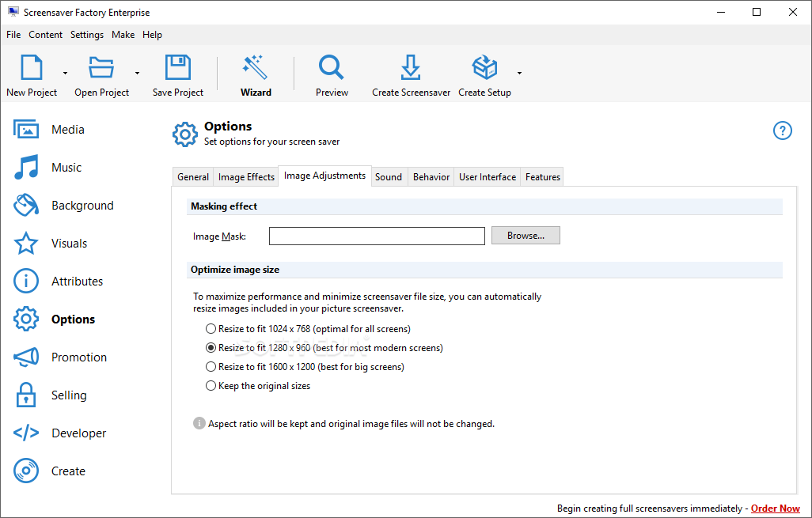812x518 pixels.
Task: Click the help question mark icon
Action: coord(783,130)
